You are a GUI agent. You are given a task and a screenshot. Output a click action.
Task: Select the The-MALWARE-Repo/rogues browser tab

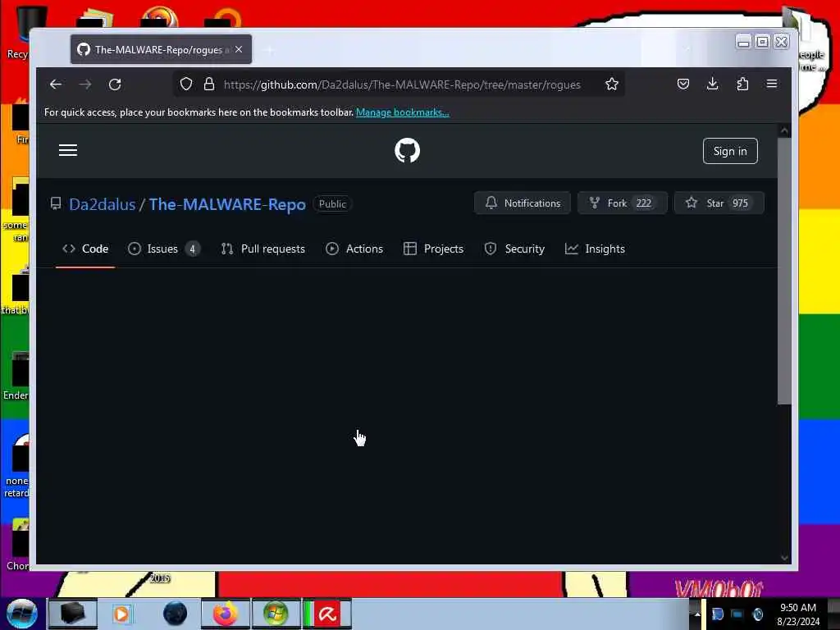point(161,49)
